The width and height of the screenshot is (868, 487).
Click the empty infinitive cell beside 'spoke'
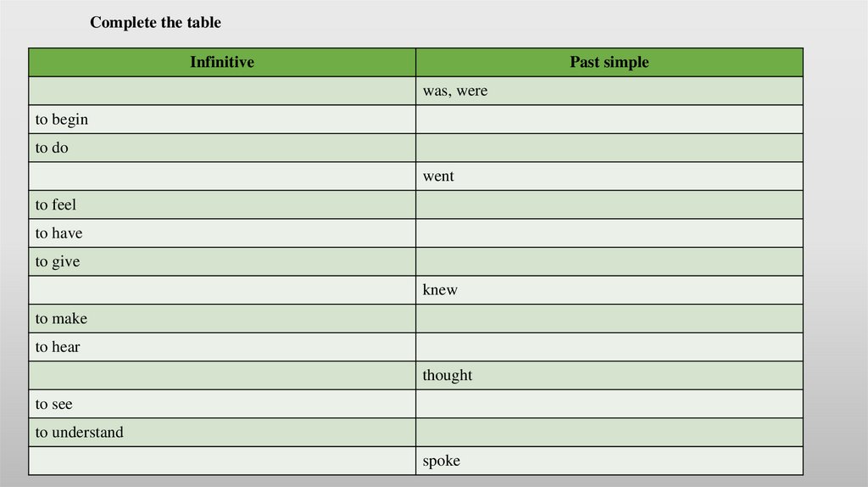[222, 461]
